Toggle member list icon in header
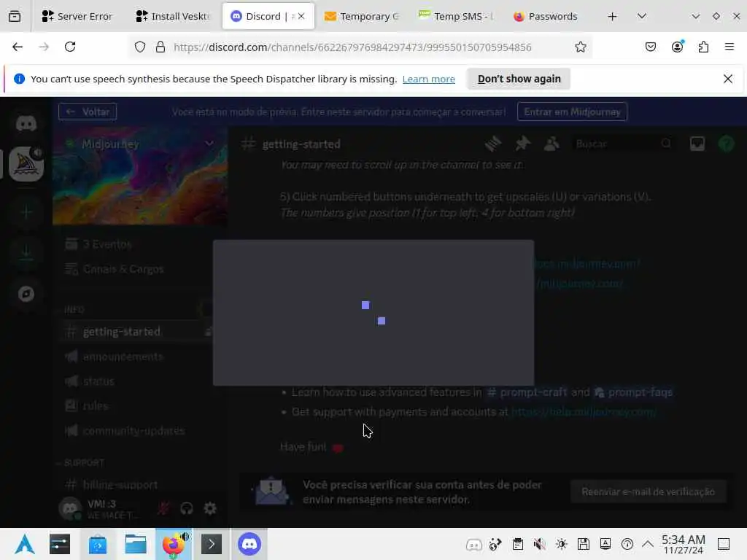This screenshot has width=747, height=560. point(551,144)
